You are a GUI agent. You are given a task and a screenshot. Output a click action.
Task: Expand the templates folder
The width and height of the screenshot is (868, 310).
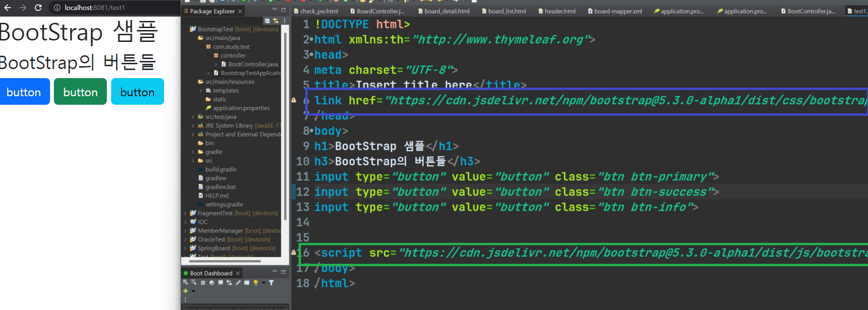pos(201,90)
